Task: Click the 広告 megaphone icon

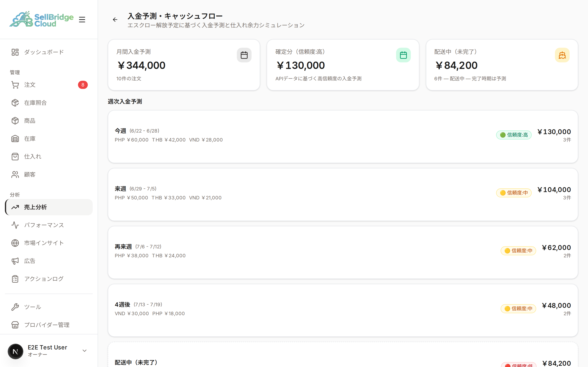Action: click(15, 261)
